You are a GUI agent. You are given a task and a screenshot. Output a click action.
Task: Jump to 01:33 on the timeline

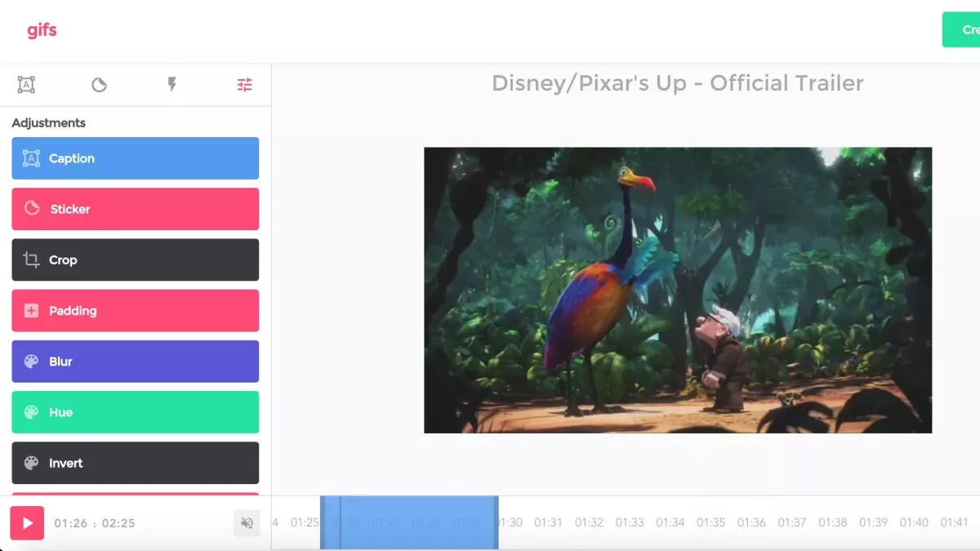click(630, 522)
